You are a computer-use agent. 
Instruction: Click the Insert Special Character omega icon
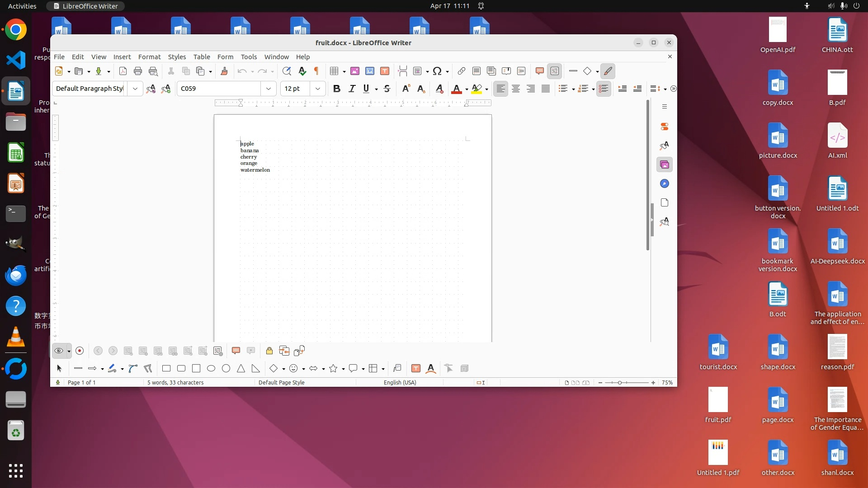coord(437,71)
